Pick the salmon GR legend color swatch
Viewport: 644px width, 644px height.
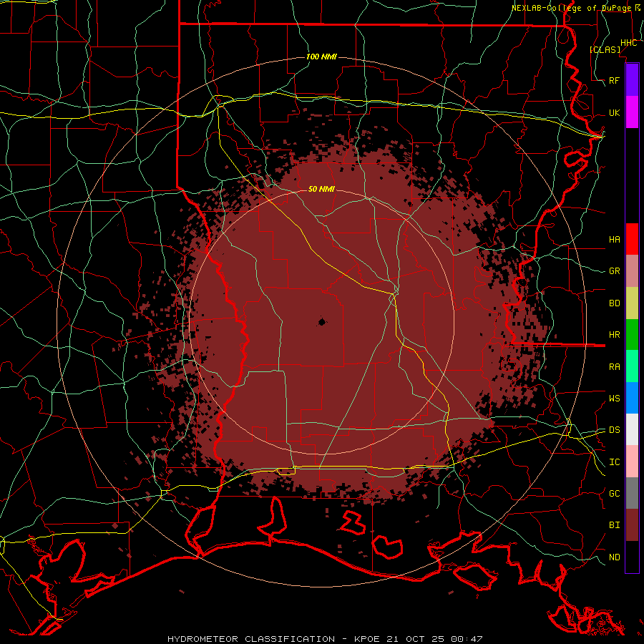[632, 271]
